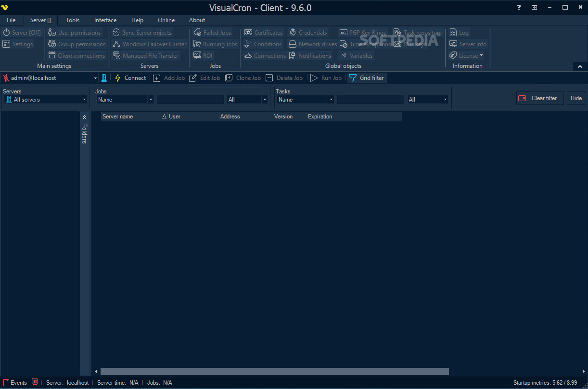Click the horizontal scrollbar thumb
The height and width of the screenshot is (389, 588).
[x=274, y=372]
